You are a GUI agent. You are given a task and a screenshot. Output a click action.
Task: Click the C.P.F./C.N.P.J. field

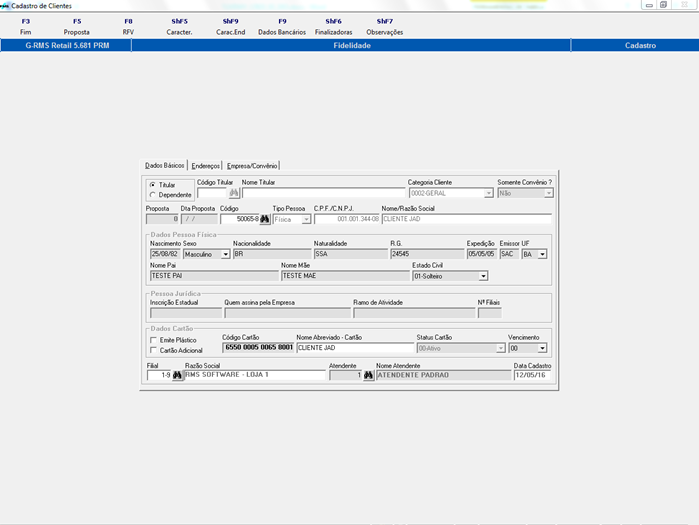[347, 219]
